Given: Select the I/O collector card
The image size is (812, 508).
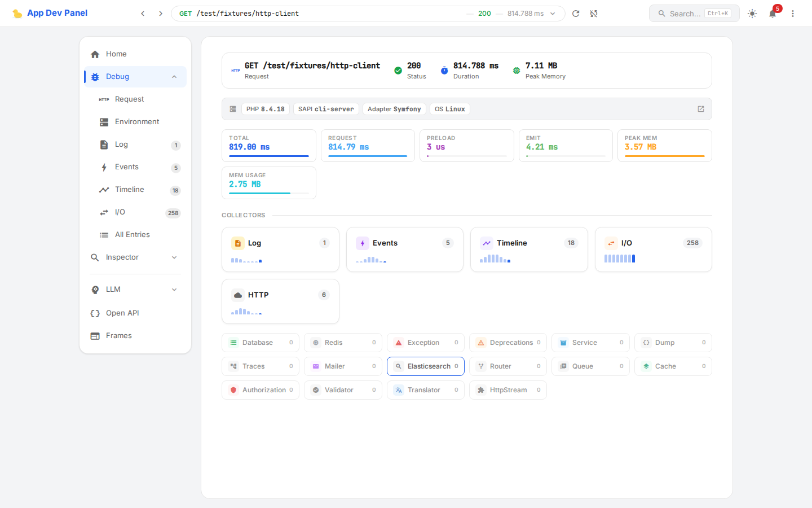Looking at the screenshot, I should [652, 249].
